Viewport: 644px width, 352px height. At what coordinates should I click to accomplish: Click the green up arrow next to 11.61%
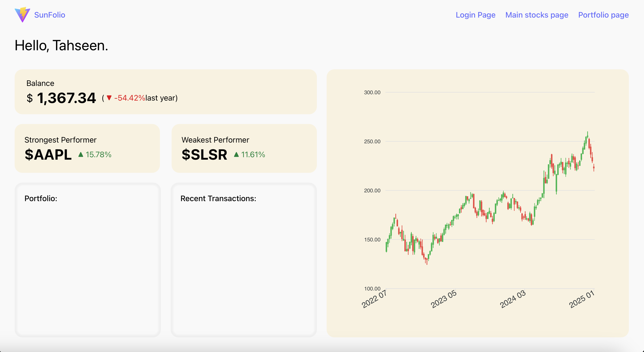(x=236, y=155)
